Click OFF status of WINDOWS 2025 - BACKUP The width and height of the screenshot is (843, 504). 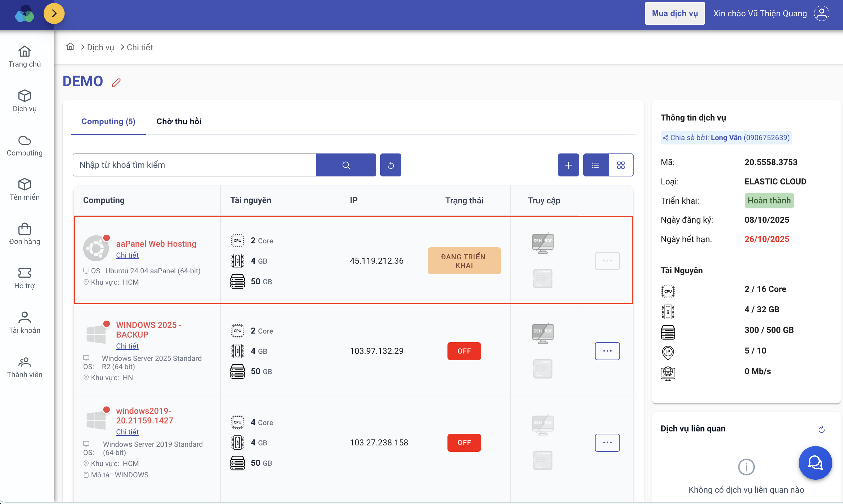[463, 351]
